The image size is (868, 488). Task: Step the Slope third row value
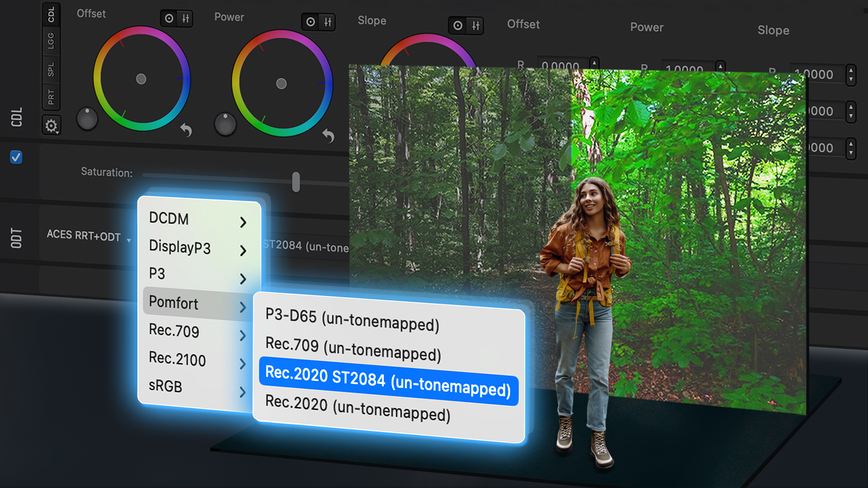[x=851, y=148]
